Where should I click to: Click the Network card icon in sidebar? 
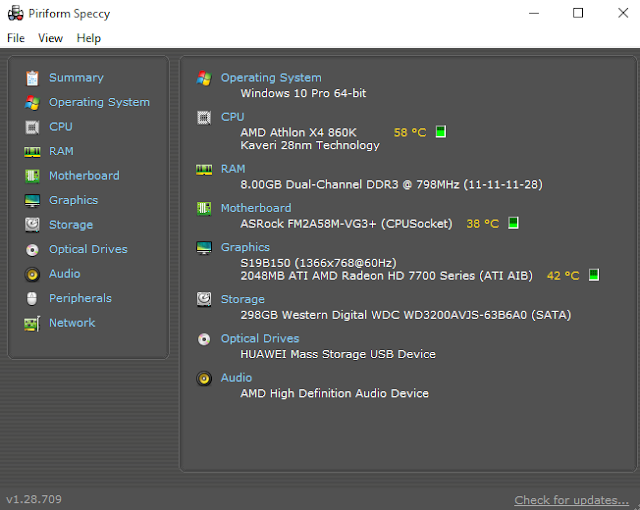[32, 324]
